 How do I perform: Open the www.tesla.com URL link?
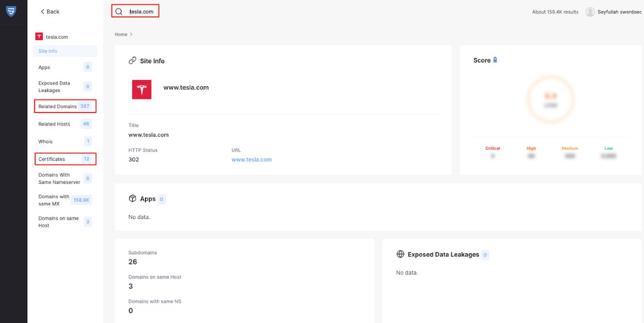(252, 160)
